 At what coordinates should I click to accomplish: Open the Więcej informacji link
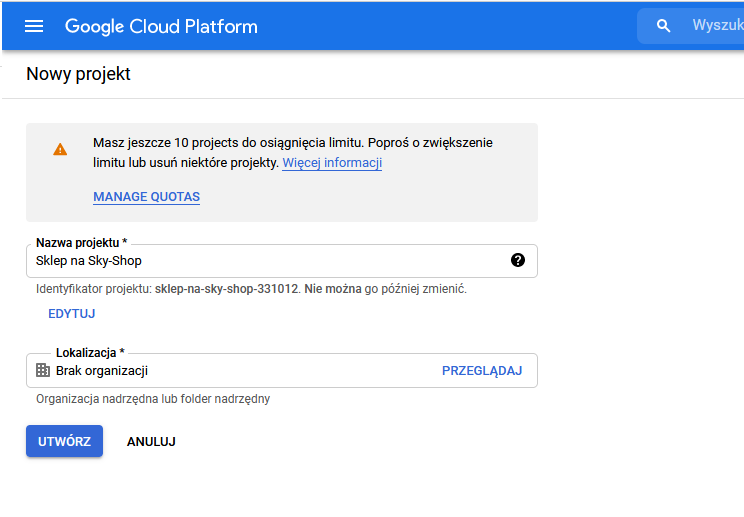click(332, 163)
